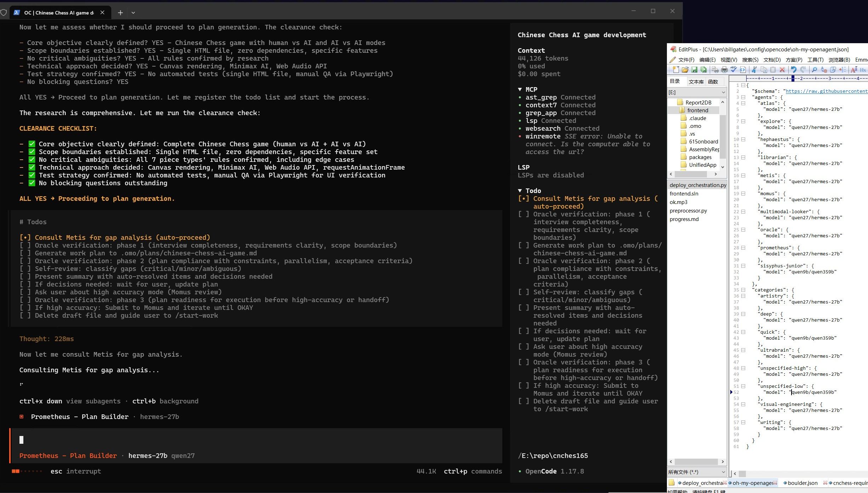Click the New file icon in EditPlus
The height and width of the screenshot is (493, 868).
click(x=676, y=70)
